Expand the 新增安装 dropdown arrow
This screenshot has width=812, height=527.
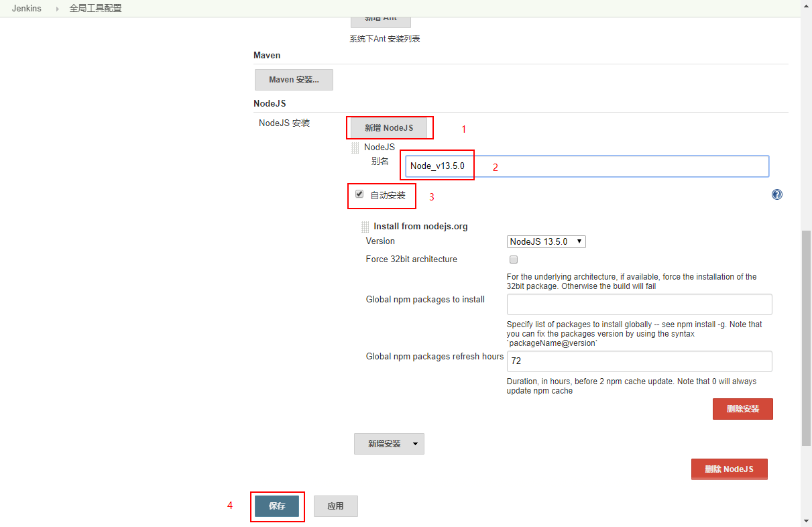[415, 444]
